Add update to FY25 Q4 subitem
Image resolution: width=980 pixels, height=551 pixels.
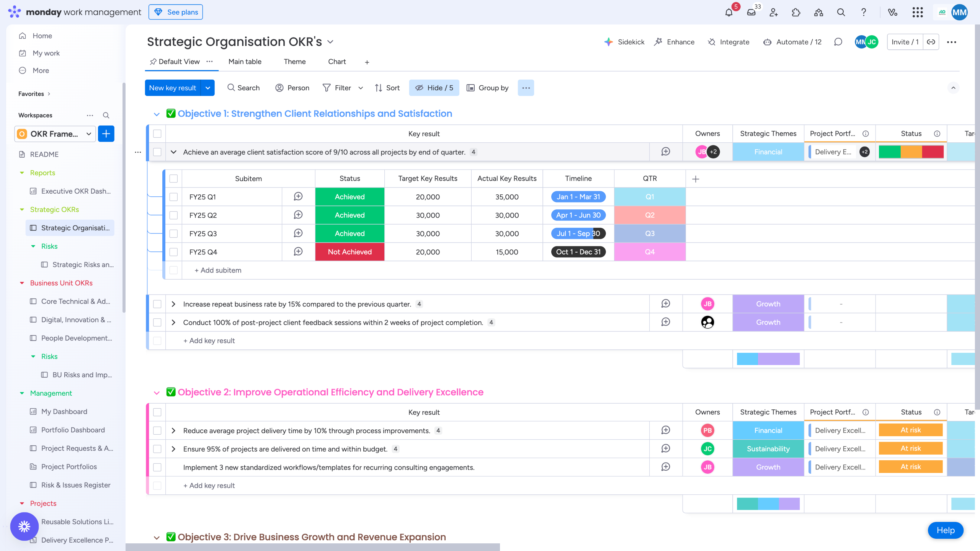point(298,251)
